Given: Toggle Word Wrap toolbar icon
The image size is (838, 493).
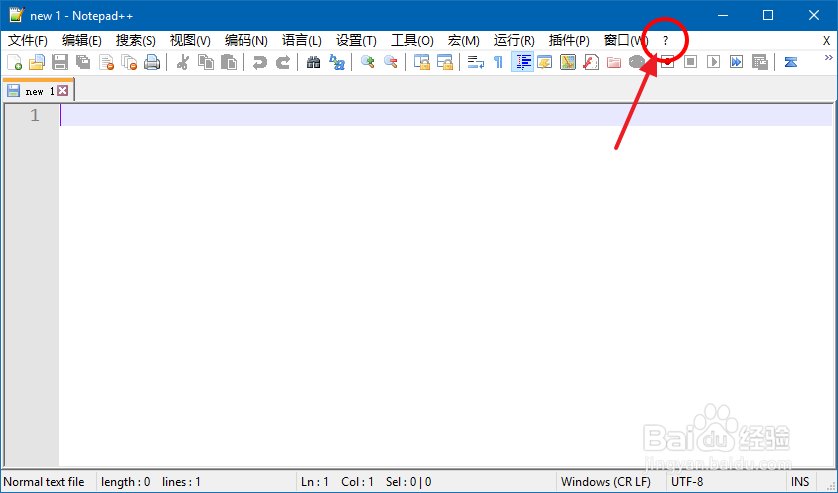Looking at the screenshot, I should tap(476, 63).
